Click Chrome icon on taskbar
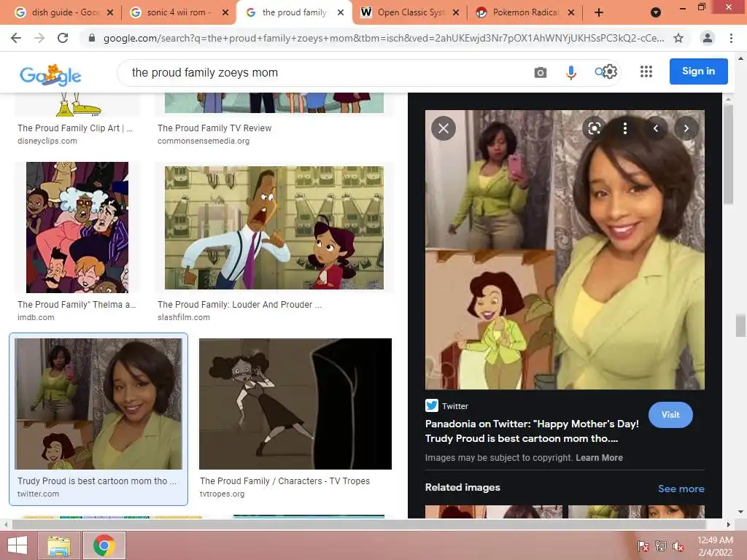Viewport: 747px width, 560px height. [x=104, y=545]
